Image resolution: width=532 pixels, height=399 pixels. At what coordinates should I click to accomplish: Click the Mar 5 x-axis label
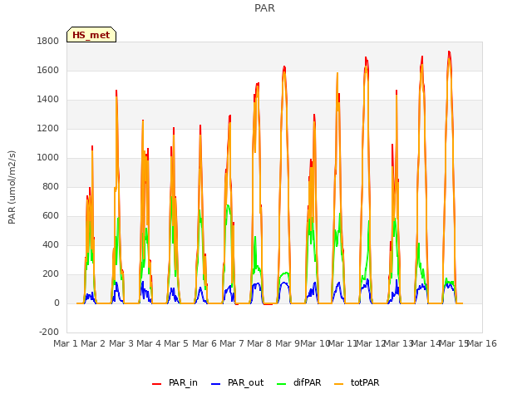point(176,343)
